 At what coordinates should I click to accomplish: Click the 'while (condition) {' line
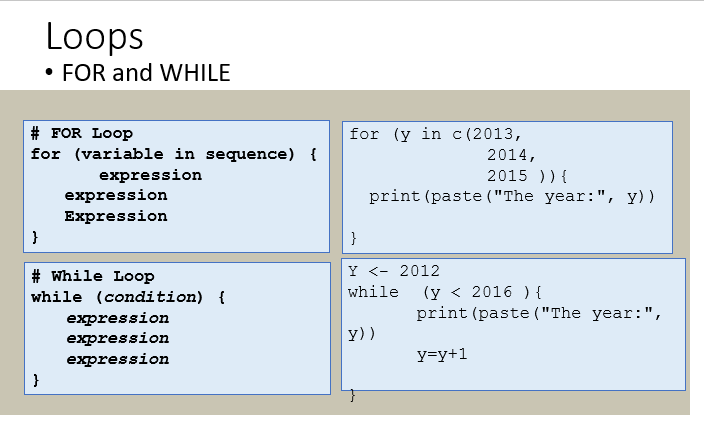coord(128,297)
